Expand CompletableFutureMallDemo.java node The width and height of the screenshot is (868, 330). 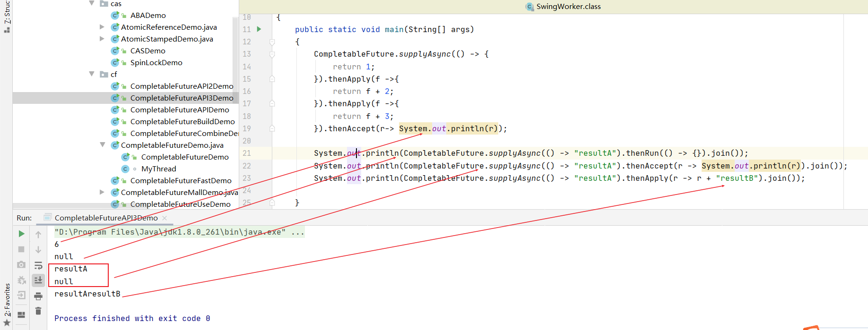[x=102, y=192]
